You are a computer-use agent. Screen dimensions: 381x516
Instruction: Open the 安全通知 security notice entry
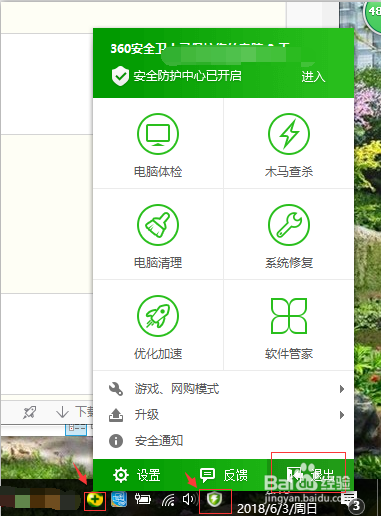click(223, 441)
